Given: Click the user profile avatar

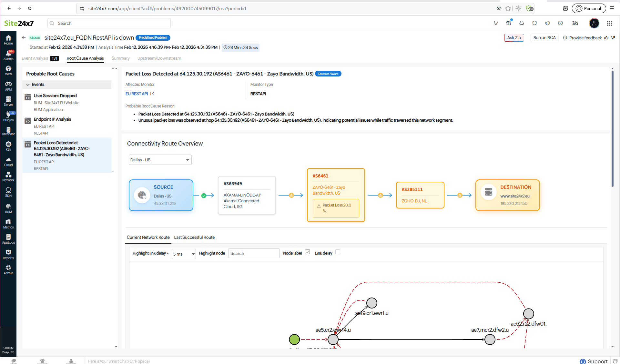Looking at the screenshot, I should (x=594, y=23).
